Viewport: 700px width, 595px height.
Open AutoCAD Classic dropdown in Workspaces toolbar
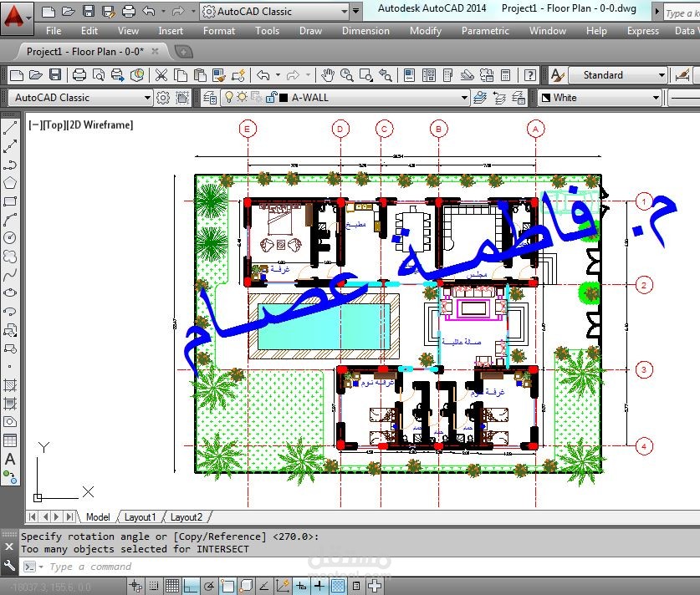point(147,97)
